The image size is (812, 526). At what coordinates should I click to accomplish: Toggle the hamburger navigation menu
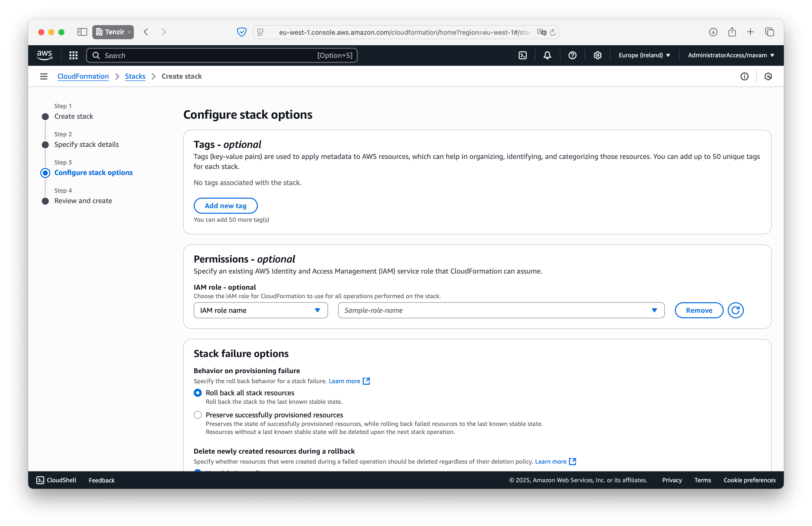[44, 76]
